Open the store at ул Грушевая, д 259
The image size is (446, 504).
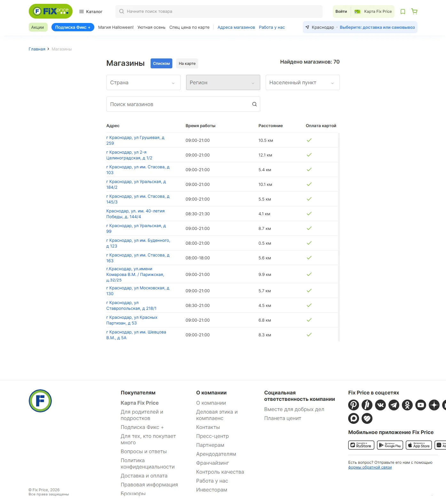pos(136,140)
